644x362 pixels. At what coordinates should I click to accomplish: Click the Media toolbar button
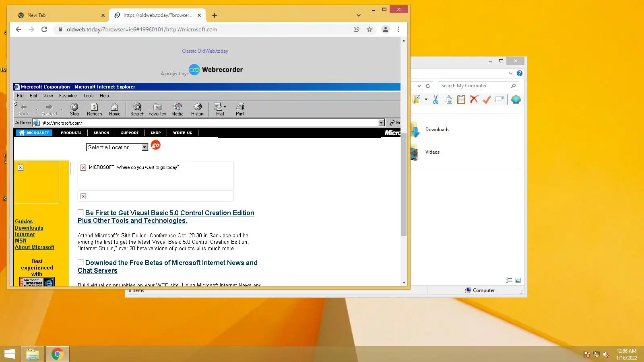click(x=178, y=109)
